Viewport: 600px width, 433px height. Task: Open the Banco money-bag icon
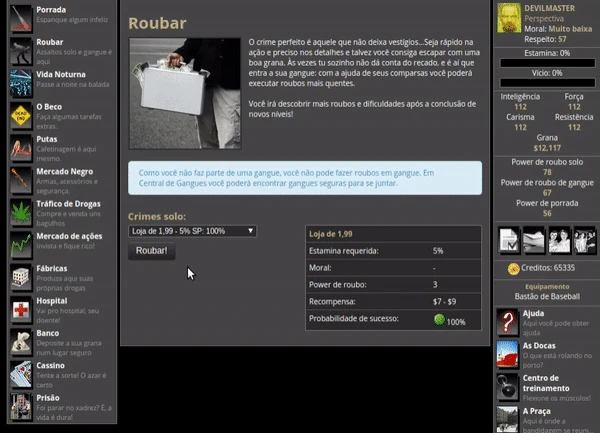pos(21,342)
